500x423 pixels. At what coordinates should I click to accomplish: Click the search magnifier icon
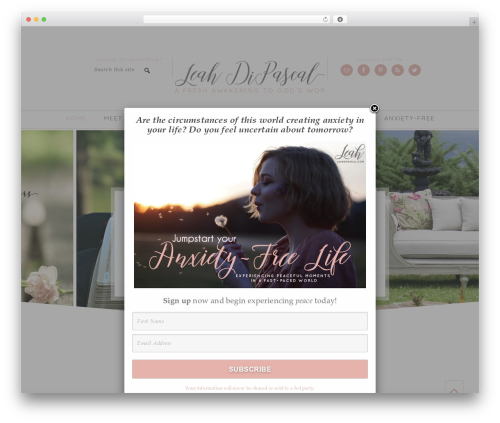coord(147,70)
